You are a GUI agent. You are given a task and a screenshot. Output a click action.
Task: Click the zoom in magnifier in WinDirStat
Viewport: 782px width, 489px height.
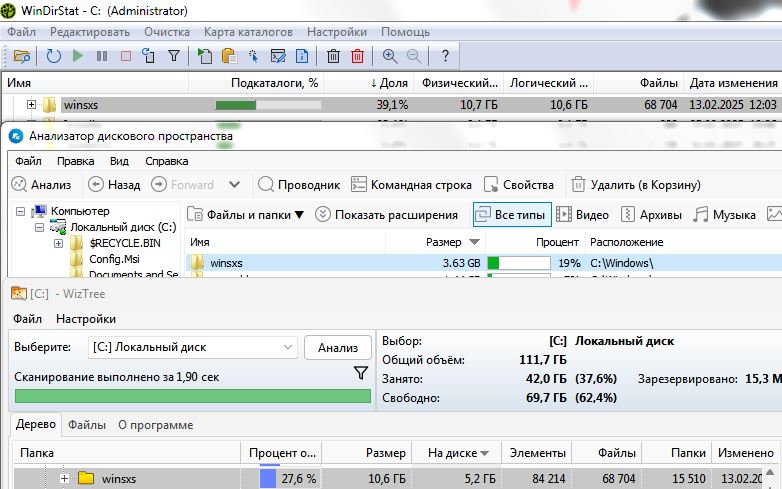coord(390,56)
